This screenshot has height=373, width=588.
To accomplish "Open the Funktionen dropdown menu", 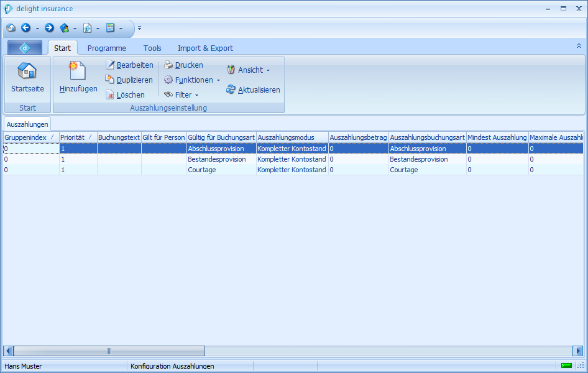I will click(192, 80).
